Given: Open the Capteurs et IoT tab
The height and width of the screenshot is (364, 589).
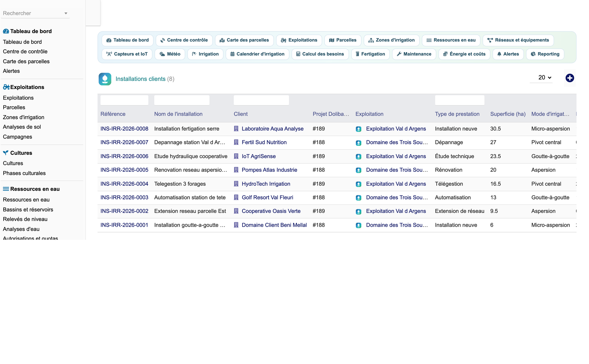Looking at the screenshot, I should point(127,54).
